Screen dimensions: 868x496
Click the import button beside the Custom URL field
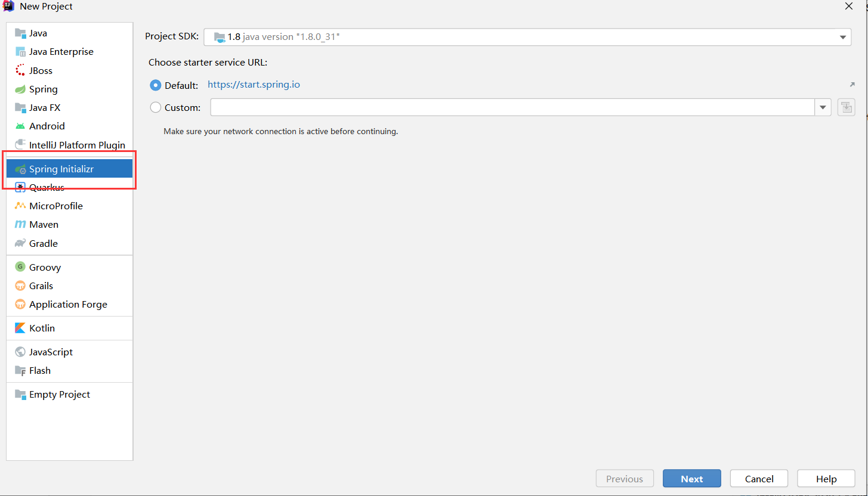846,108
